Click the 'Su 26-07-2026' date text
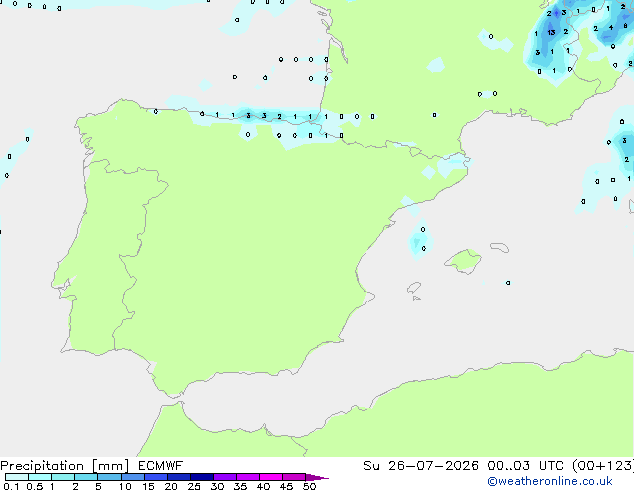 point(421,466)
